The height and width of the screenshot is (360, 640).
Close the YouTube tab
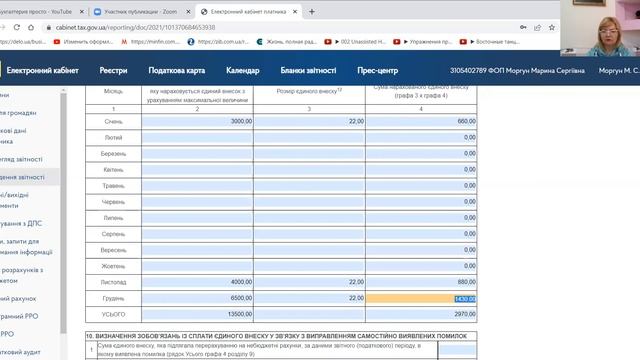(81, 12)
